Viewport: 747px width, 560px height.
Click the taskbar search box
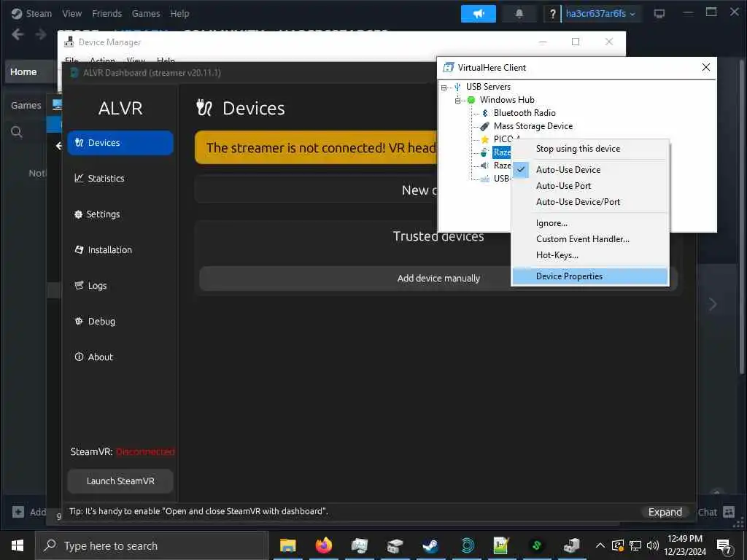click(x=152, y=545)
